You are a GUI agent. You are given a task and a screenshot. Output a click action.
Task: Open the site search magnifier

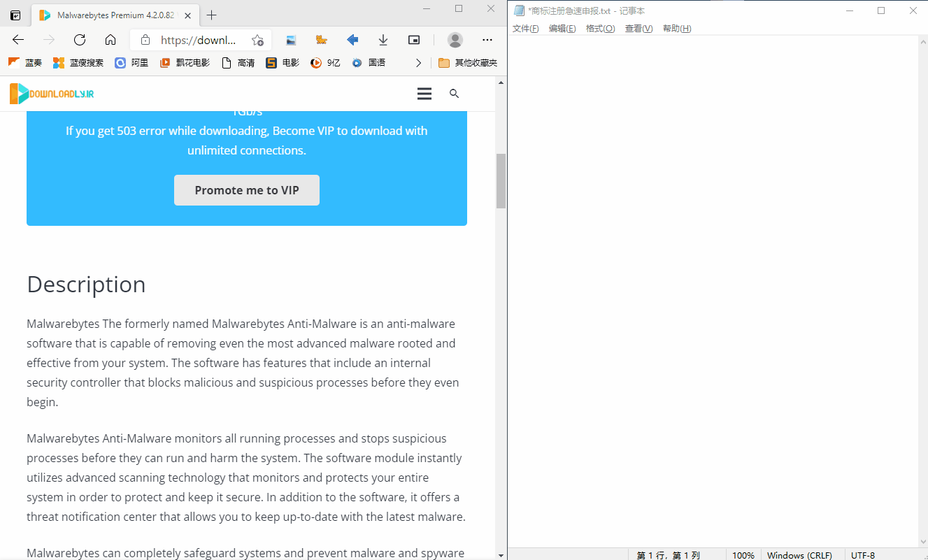pos(455,94)
